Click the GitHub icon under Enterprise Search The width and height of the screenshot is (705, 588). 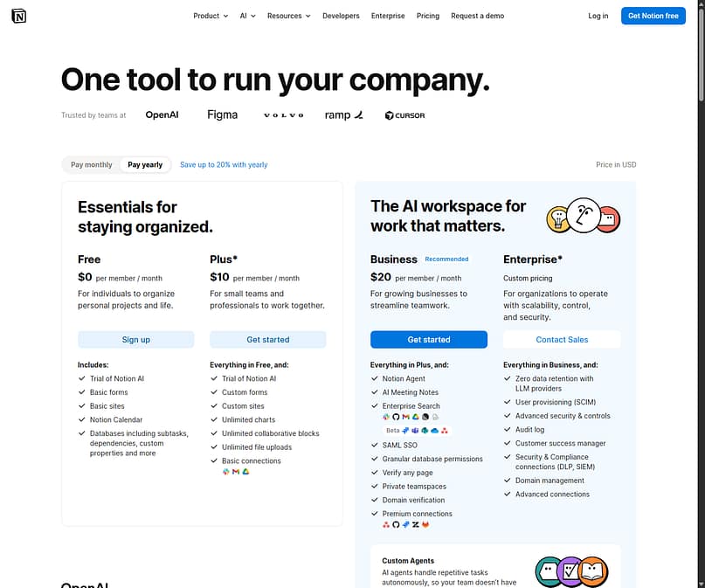[396, 417]
